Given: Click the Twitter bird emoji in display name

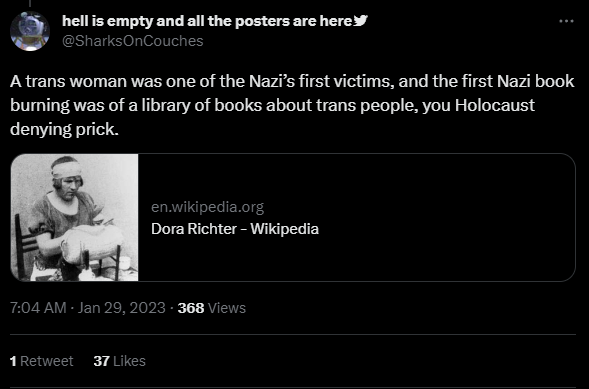Looking at the screenshot, I should pos(361,21).
